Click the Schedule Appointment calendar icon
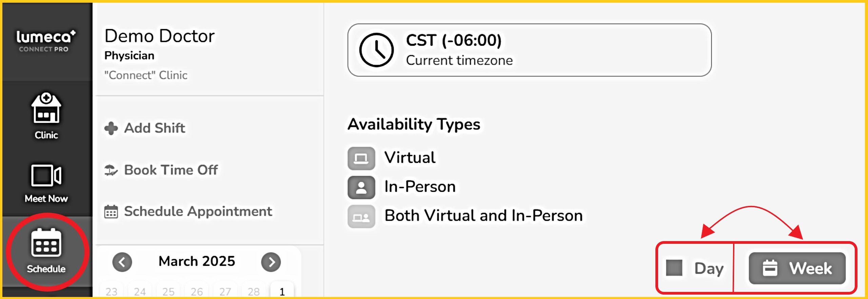The image size is (868, 299). [x=111, y=212]
